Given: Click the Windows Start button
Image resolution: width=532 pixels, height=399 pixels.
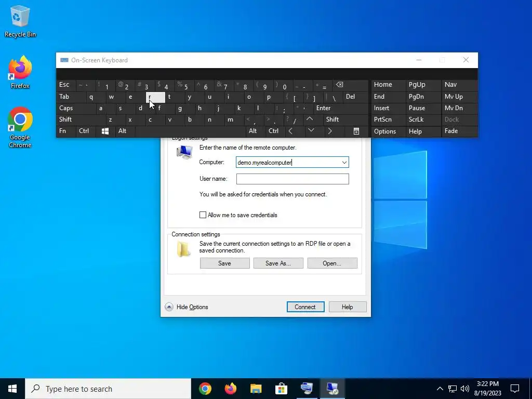Looking at the screenshot, I should click(12, 389).
